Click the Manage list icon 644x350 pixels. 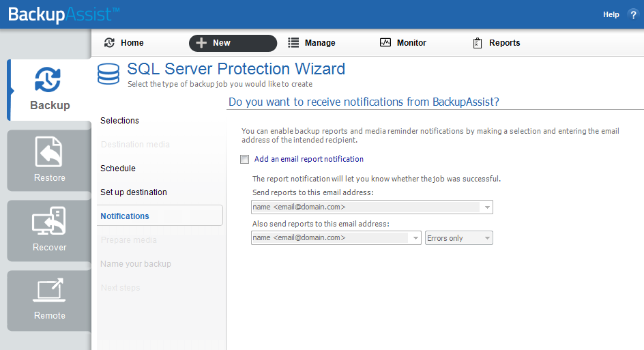pos(293,43)
